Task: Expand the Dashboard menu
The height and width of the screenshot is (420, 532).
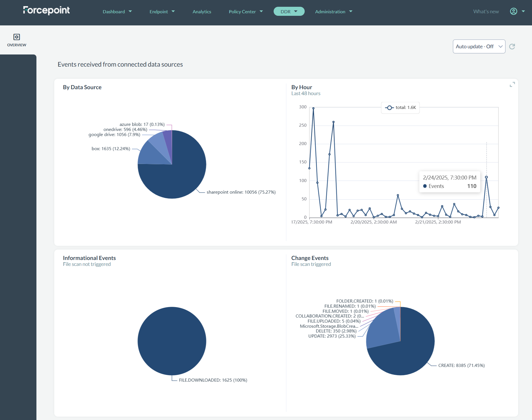Action: pyautogui.click(x=117, y=12)
